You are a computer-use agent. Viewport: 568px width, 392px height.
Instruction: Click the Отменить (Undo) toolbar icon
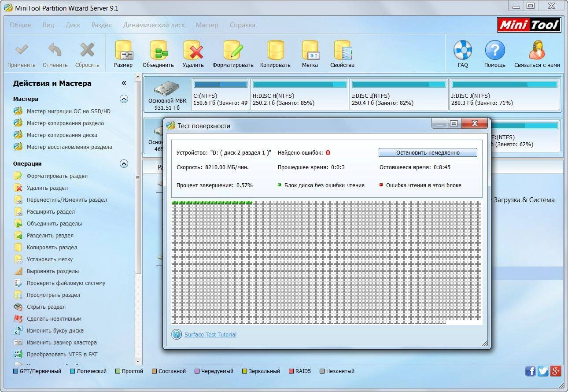tap(55, 50)
